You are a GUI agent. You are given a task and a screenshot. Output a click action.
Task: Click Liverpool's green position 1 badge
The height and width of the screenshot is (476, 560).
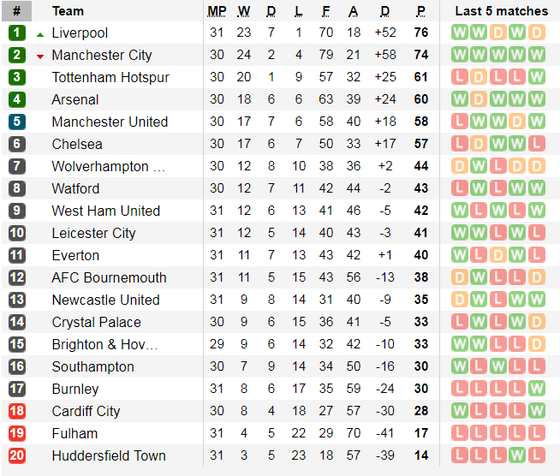[x=17, y=32]
